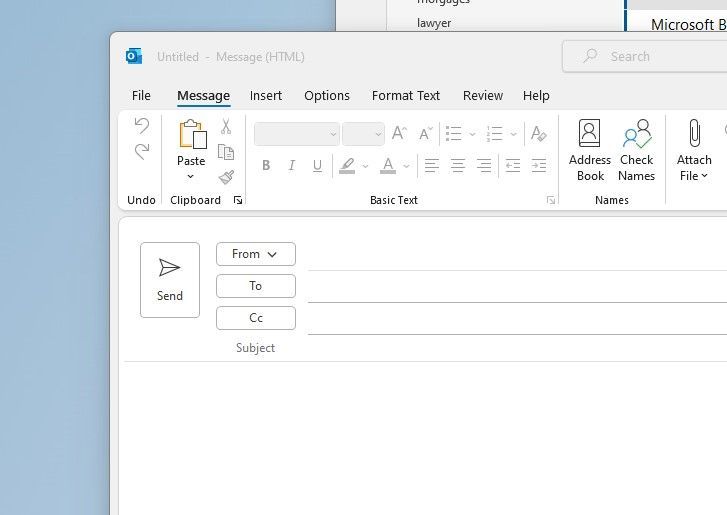Clear all formatting icon
The height and width of the screenshot is (515, 727).
click(x=538, y=134)
